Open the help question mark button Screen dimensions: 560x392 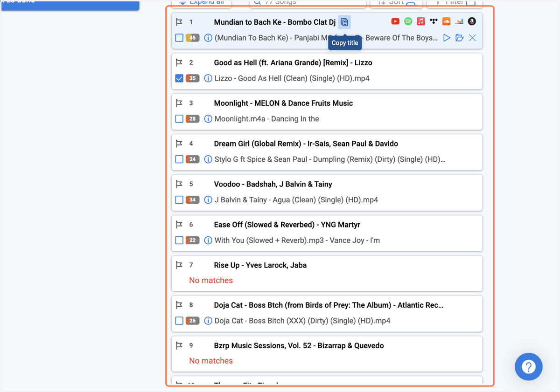pos(529,367)
